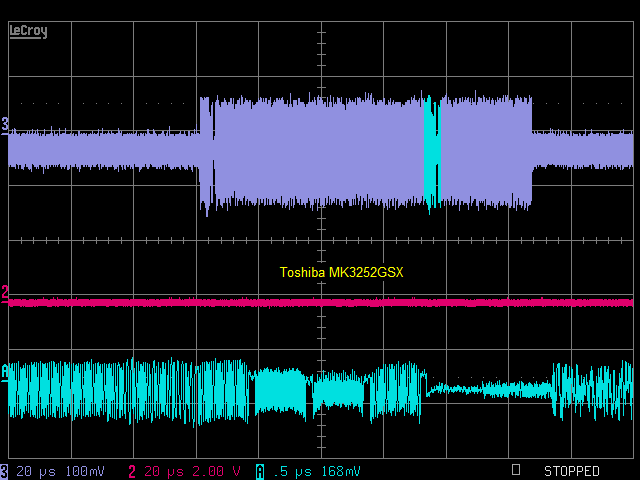Click the zoom trace A marker
Viewport: 640px width, 480px height.
click(5, 373)
